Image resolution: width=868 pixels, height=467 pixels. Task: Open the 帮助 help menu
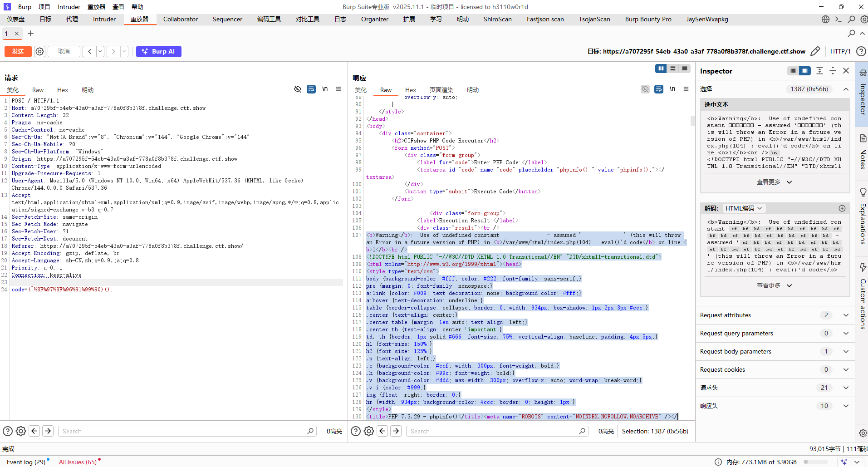(x=137, y=7)
